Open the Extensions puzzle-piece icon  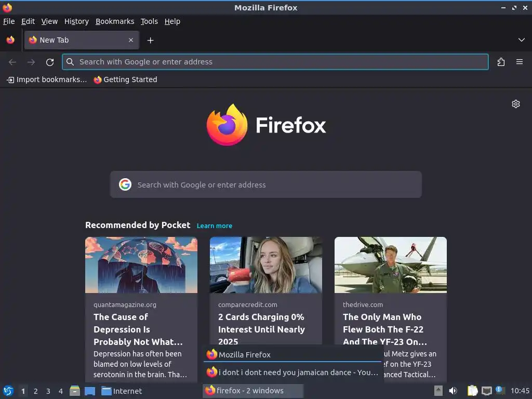501,62
